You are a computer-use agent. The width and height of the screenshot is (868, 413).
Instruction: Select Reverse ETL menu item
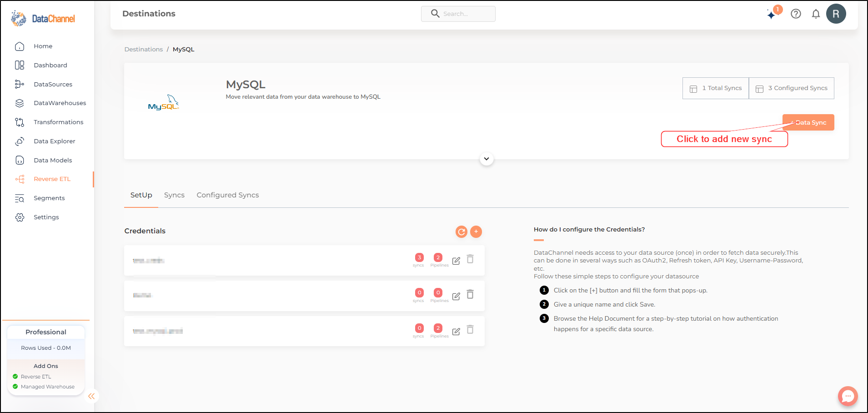52,179
